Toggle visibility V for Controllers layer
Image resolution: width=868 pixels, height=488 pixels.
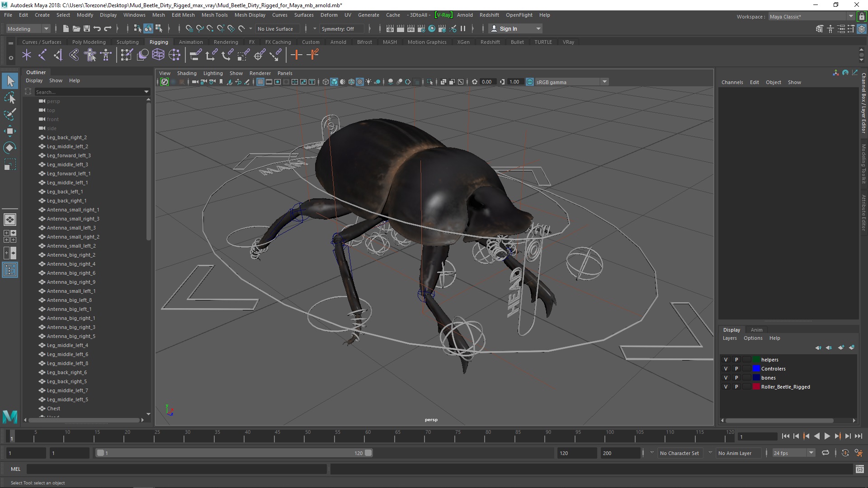pos(726,368)
